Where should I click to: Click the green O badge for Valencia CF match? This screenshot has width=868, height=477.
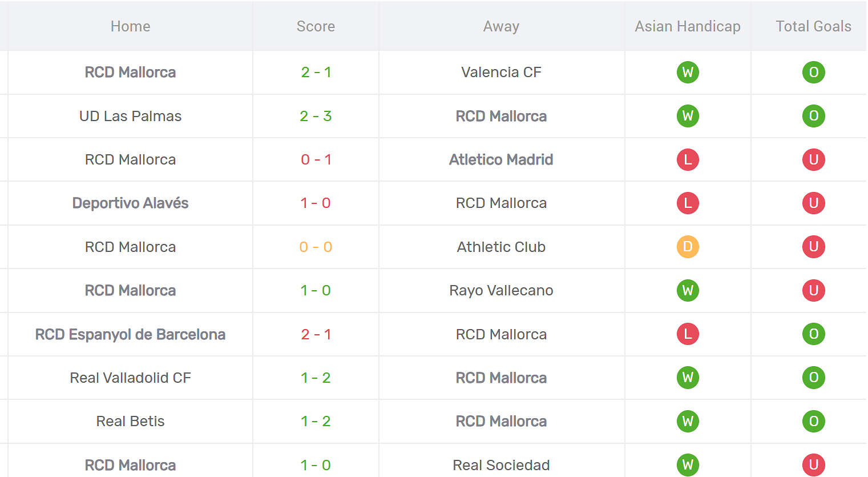[x=814, y=72]
